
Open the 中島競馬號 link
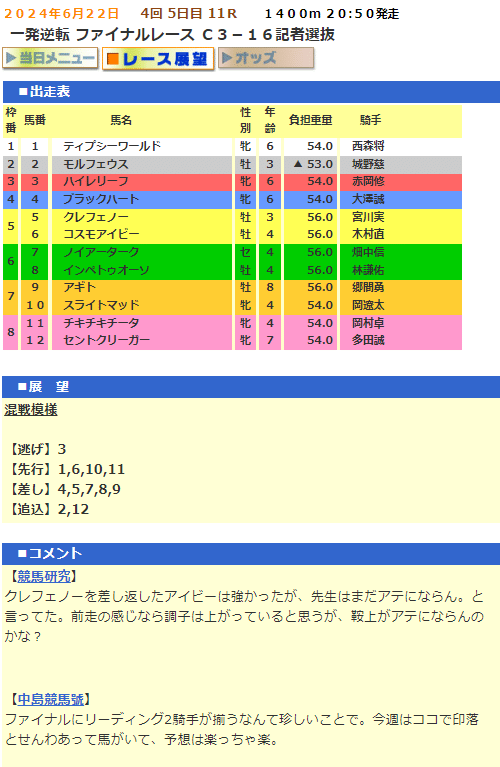pos(51,699)
